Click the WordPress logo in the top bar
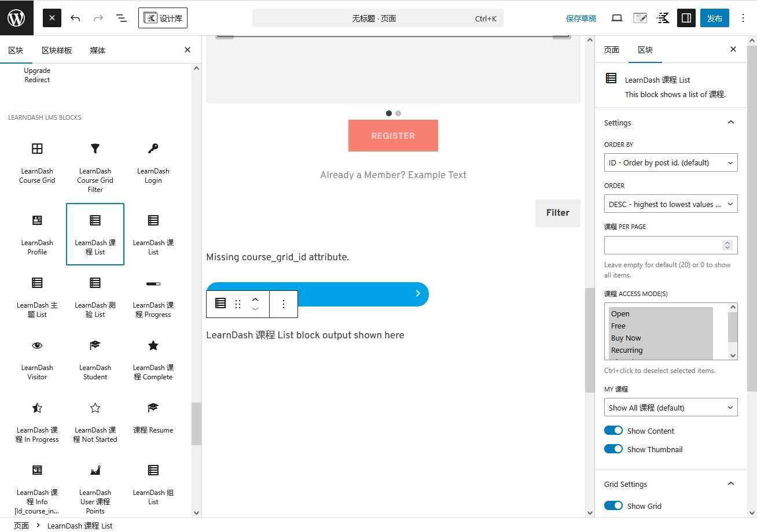Screen dimensions: 757x532 click(16, 18)
